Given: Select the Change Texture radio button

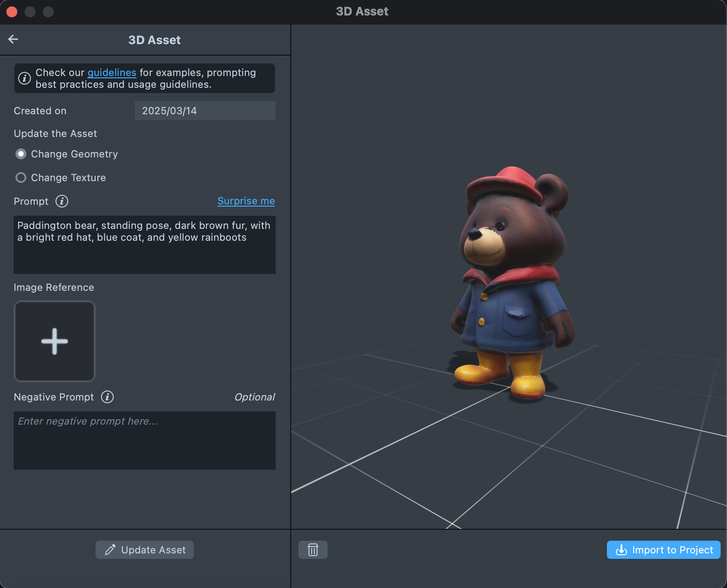Looking at the screenshot, I should [x=21, y=178].
